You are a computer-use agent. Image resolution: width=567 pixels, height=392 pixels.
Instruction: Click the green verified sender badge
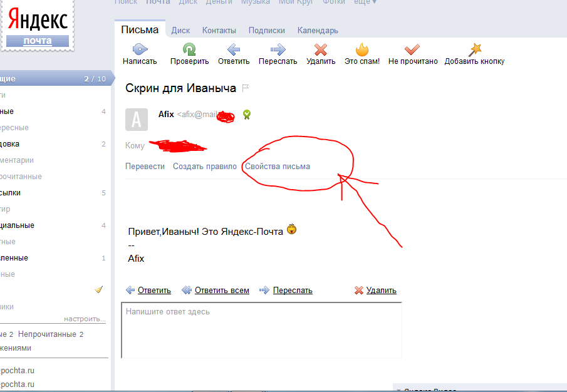point(247,115)
